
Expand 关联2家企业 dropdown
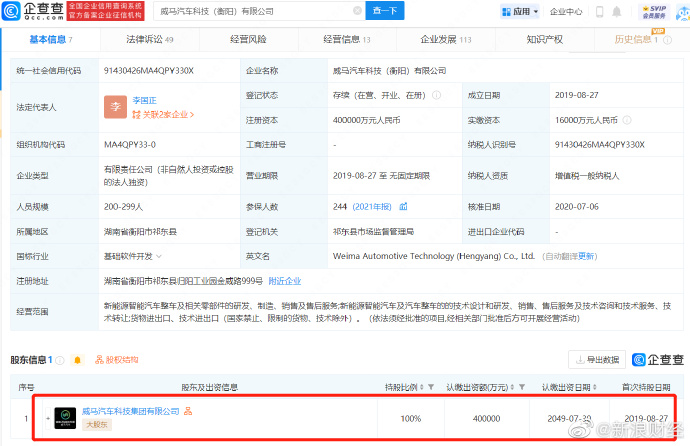click(165, 114)
